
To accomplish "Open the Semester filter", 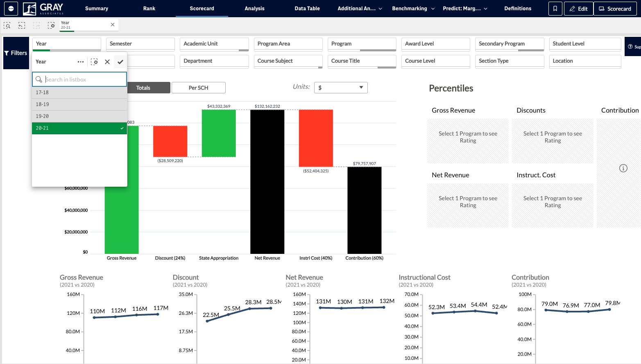I will [x=140, y=44].
